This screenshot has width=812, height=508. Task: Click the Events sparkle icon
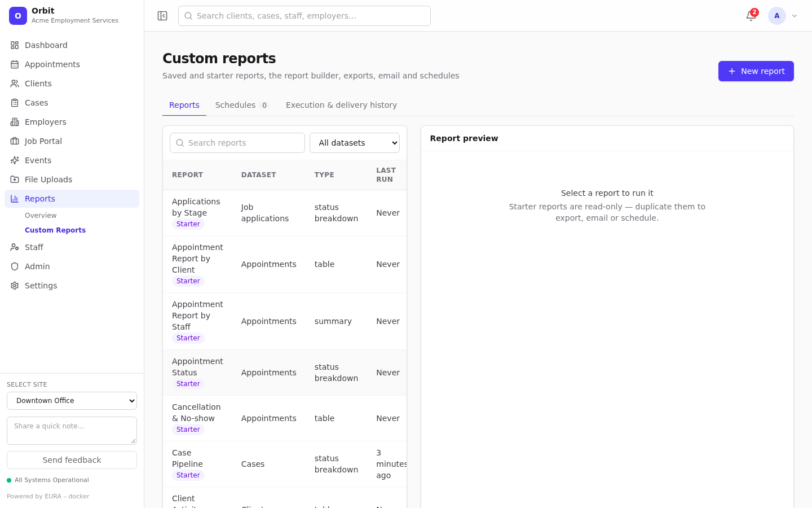(x=15, y=160)
